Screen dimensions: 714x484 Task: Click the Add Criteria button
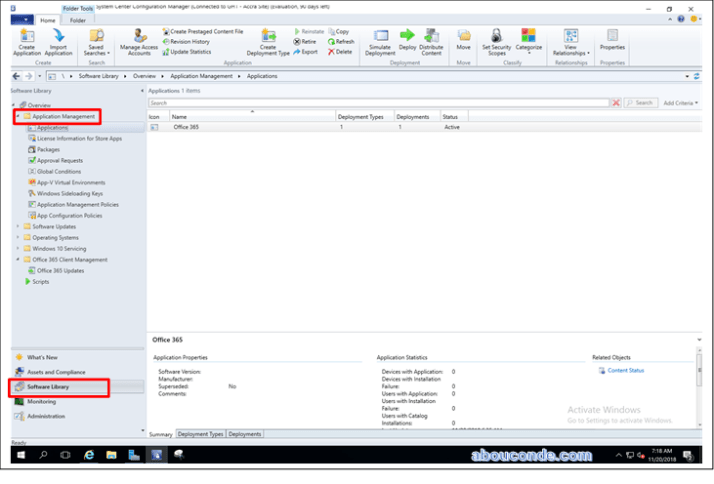(x=680, y=103)
